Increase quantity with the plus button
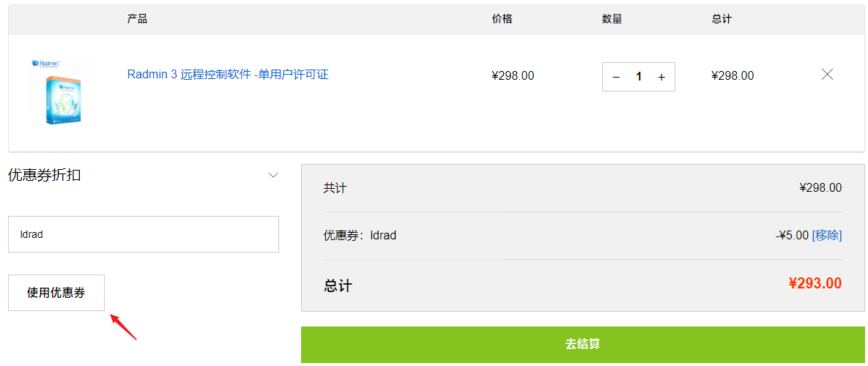868x366 pixels. [x=661, y=77]
